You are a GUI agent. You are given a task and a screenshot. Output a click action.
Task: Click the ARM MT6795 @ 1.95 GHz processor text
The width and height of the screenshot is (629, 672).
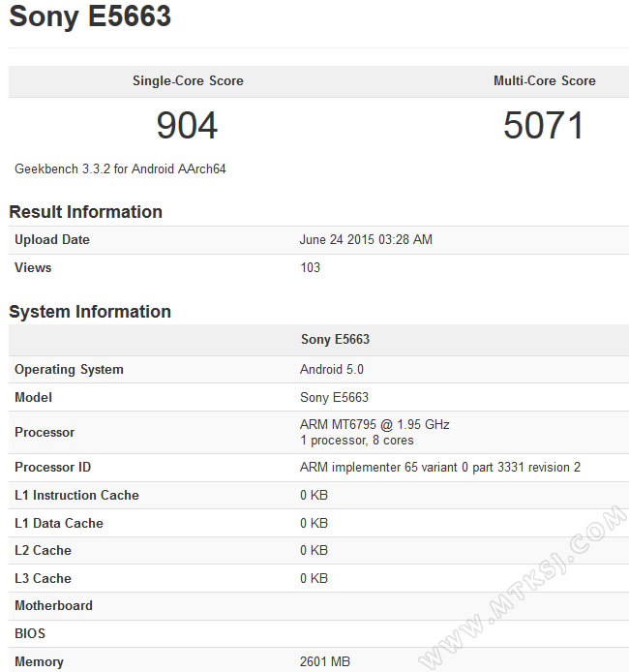(374, 425)
